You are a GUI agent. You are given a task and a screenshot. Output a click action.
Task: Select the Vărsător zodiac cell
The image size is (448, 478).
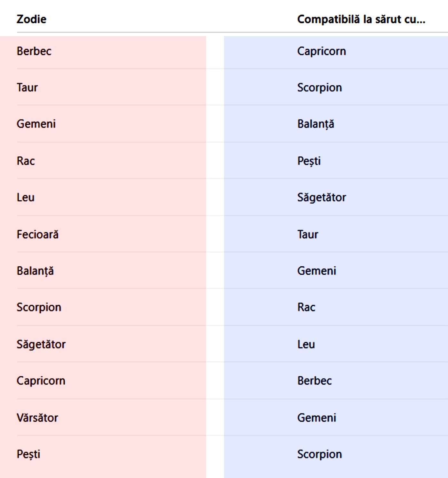[x=37, y=418]
